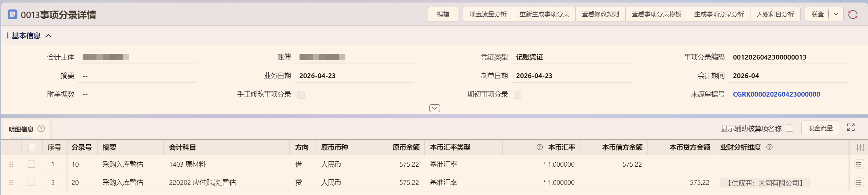Click row 2 detail icon at right end
This screenshot has height=195, width=868.
(859, 182)
